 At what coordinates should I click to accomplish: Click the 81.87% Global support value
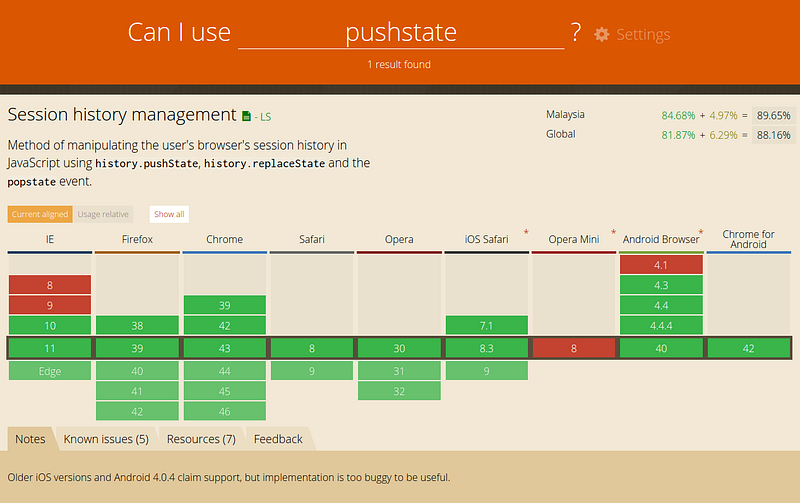678,135
